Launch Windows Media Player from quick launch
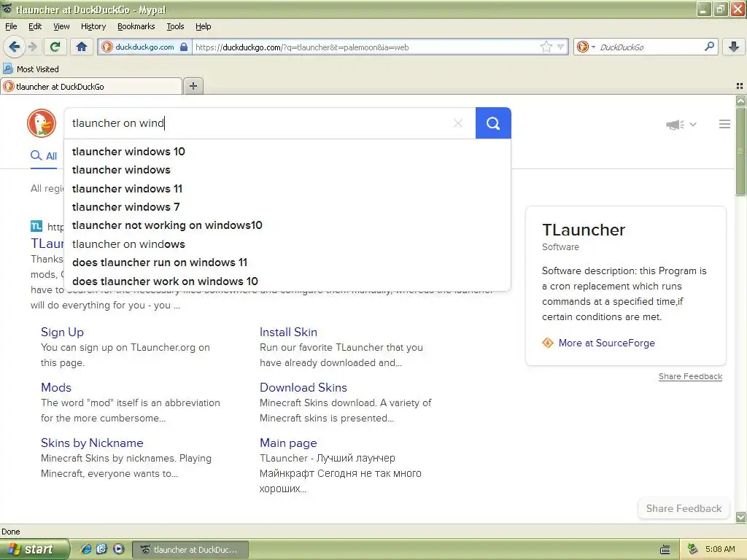Image resolution: width=747 pixels, height=560 pixels. pyautogui.click(x=118, y=549)
